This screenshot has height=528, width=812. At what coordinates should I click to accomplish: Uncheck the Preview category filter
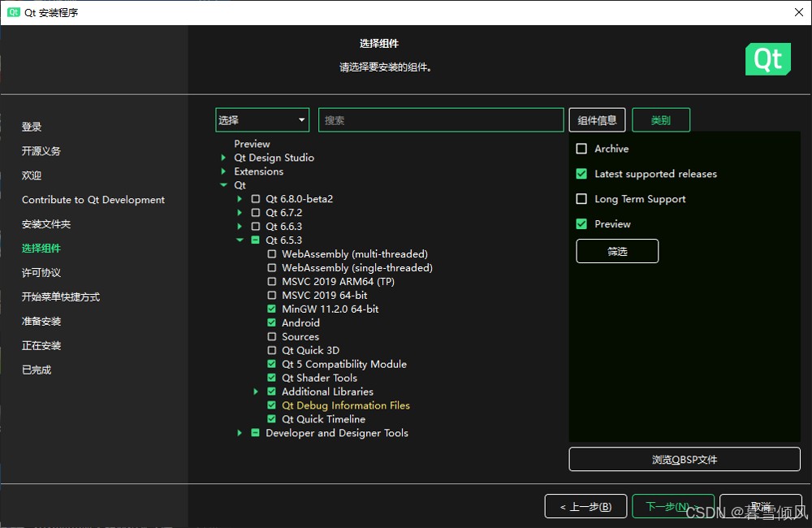581,224
